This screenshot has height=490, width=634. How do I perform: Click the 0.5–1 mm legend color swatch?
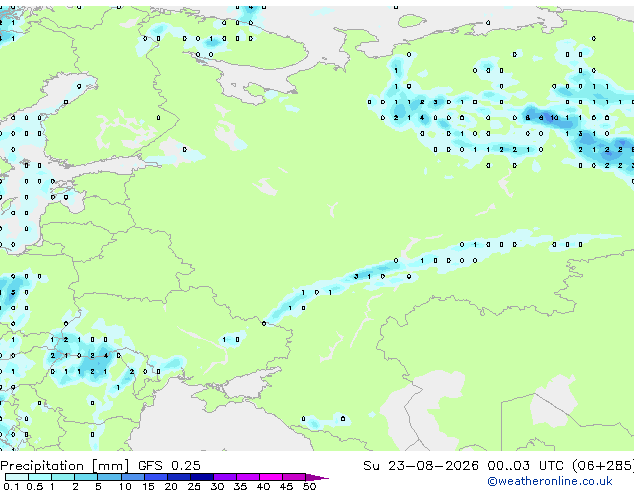(x=40, y=477)
